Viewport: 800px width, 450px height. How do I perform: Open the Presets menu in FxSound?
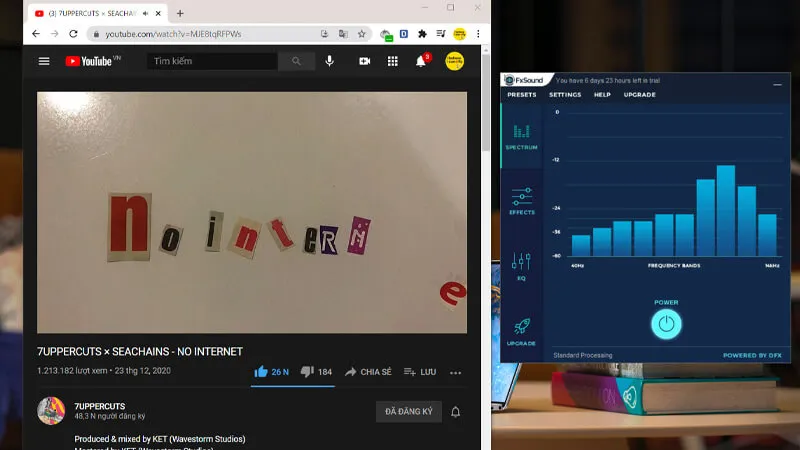click(x=521, y=95)
